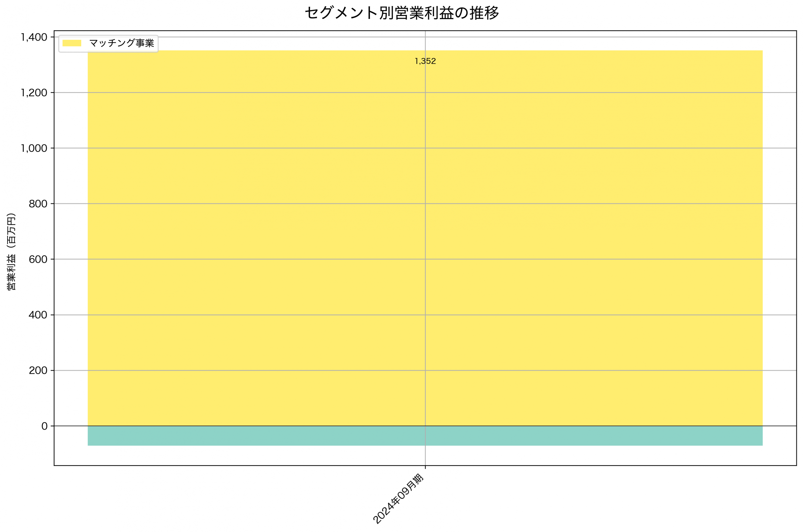Click the data label 1,352
This screenshot has height=532, width=803.
(425, 61)
